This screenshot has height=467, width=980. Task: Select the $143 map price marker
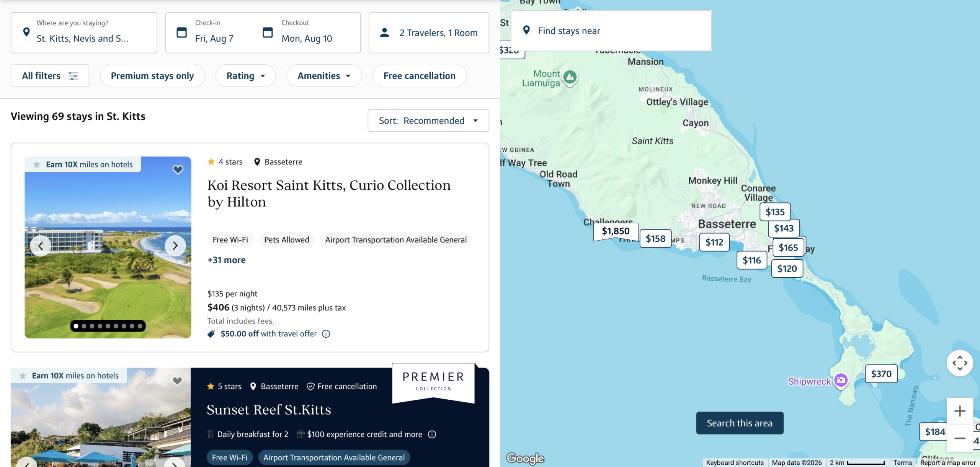pyautogui.click(x=784, y=228)
